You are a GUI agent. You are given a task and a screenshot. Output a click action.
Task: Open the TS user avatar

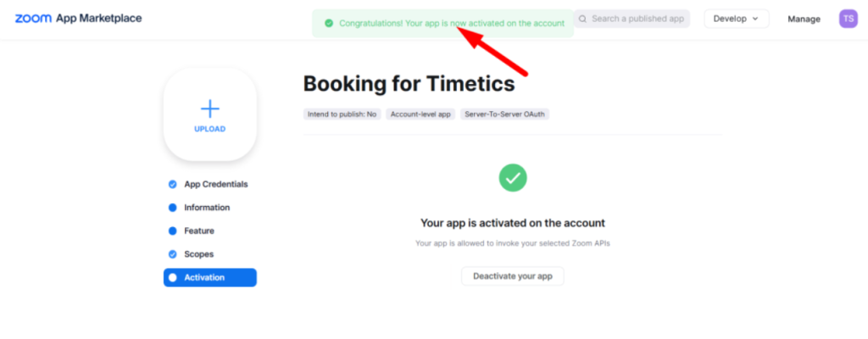(848, 19)
